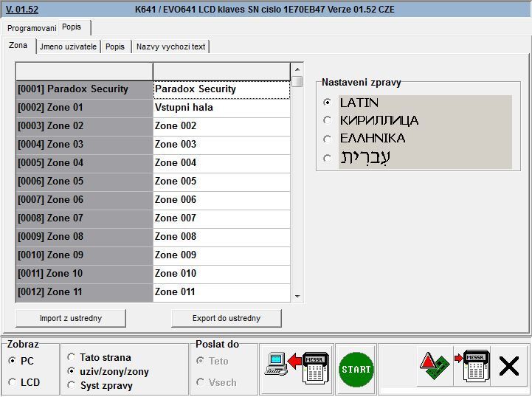
Task: Click the send-to-keypad icon with small red arrow
Action: 471,367
